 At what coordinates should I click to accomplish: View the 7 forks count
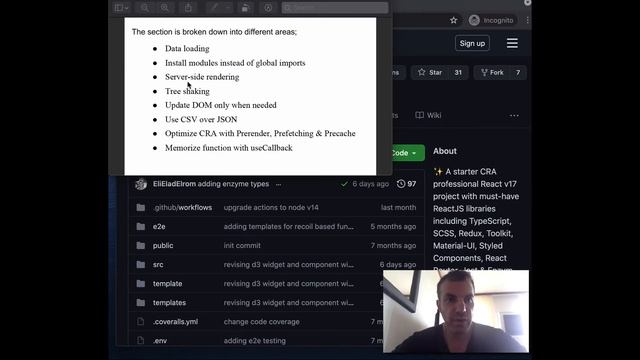click(x=518, y=73)
